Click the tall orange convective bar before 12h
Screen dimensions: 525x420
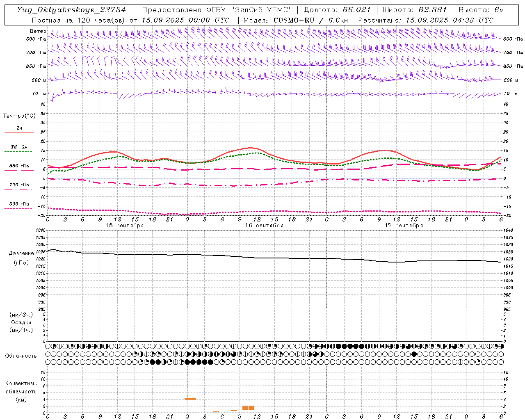(x=248, y=408)
